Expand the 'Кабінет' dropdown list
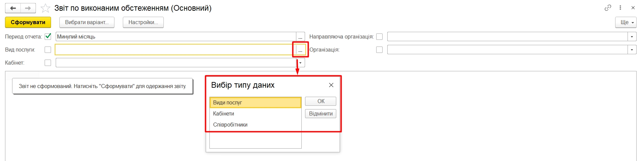Screen dimensions: 644x161 pyautogui.click(x=300, y=63)
